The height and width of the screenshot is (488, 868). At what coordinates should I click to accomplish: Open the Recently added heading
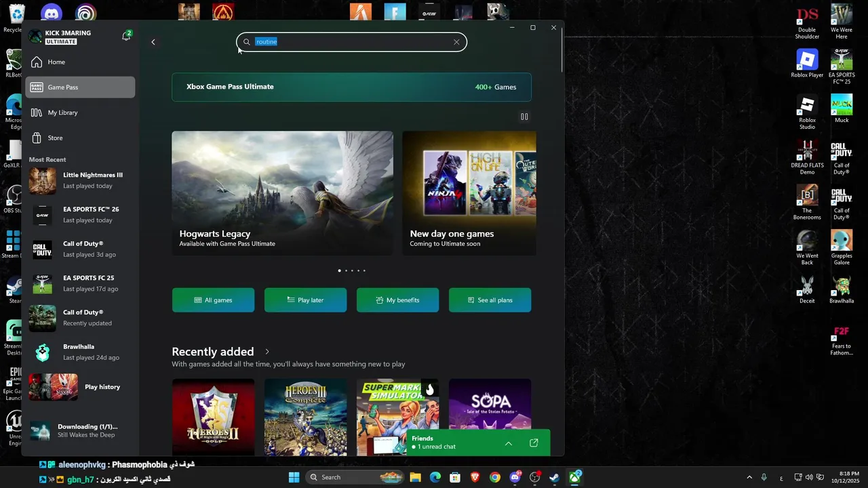(212, 351)
